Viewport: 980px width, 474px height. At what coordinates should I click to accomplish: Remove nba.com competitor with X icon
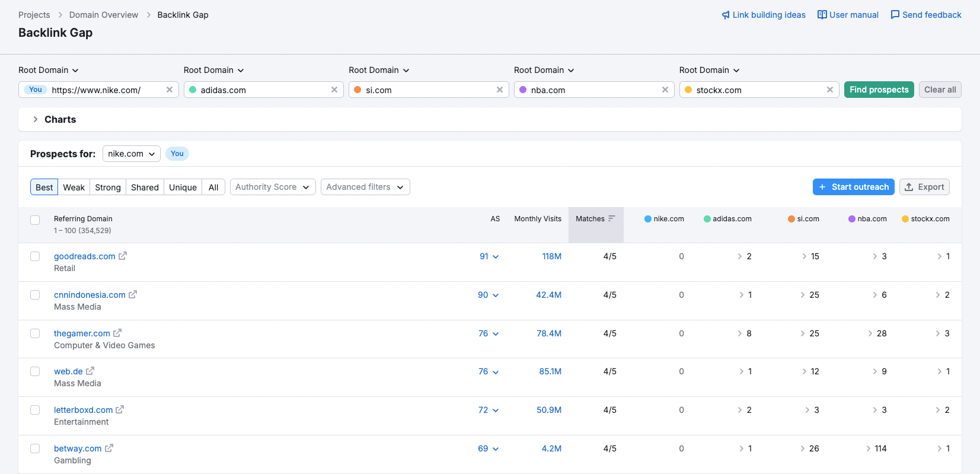tap(665, 90)
